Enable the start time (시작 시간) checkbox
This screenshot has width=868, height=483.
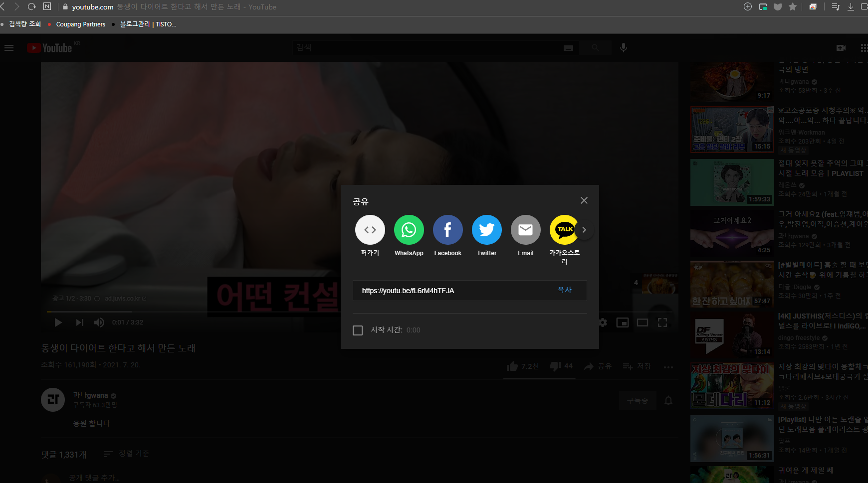(x=358, y=330)
